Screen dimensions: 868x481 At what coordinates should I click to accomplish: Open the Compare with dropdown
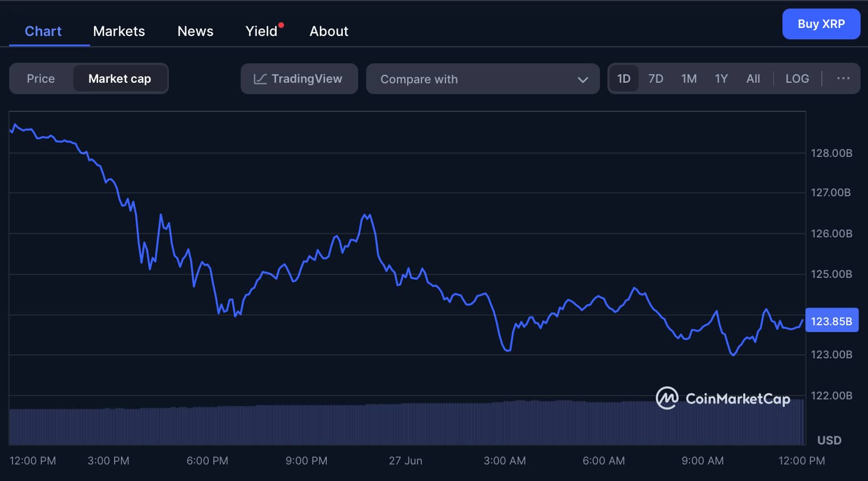point(482,79)
